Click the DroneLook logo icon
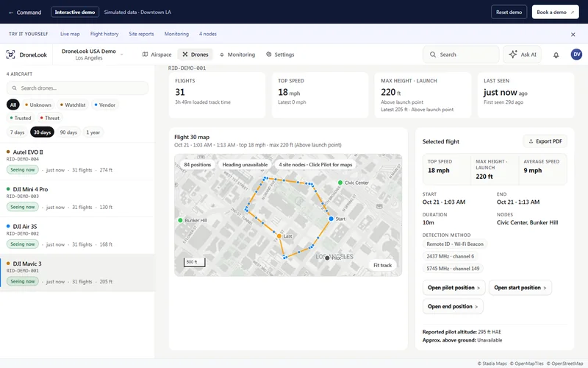Viewport: 588px width, 368px height. coord(10,54)
